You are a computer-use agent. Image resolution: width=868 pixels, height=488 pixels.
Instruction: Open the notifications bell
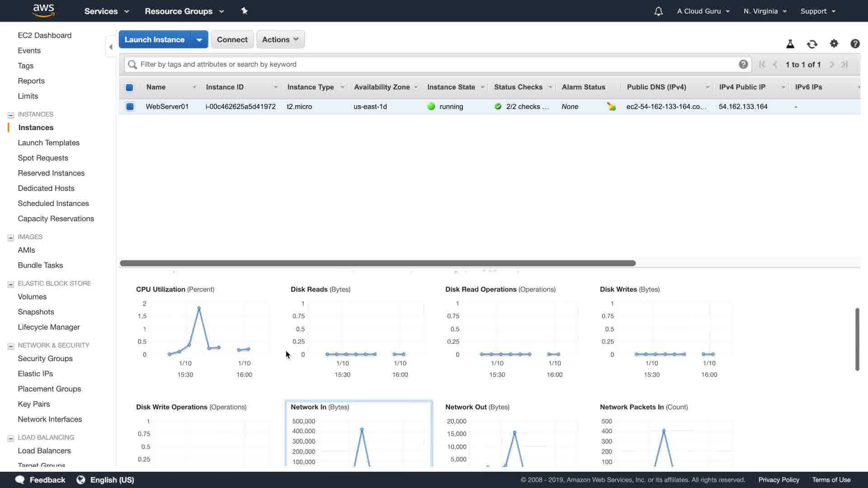[x=658, y=11]
